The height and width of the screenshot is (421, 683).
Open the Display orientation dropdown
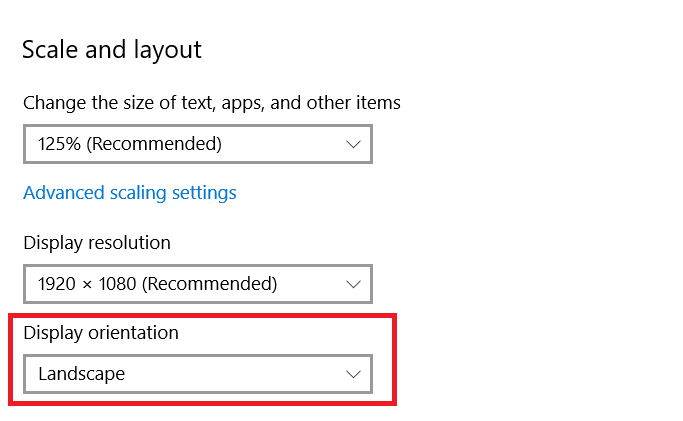coord(197,374)
